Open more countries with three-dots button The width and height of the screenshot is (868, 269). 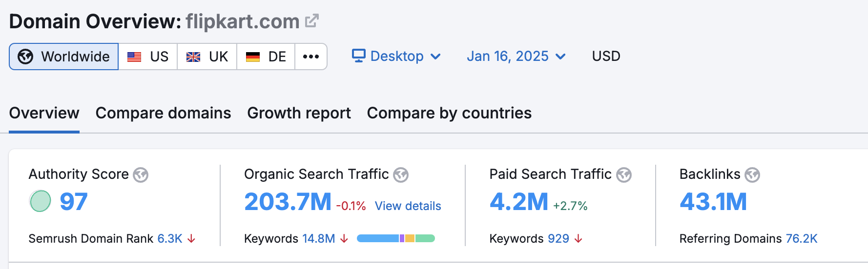pyautogui.click(x=311, y=57)
